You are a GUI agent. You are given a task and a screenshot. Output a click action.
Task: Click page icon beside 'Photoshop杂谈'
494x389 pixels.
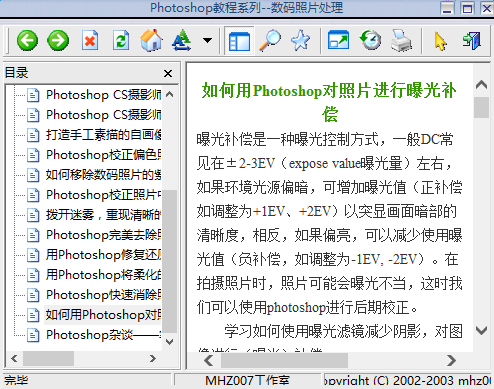click(x=33, y=335)
